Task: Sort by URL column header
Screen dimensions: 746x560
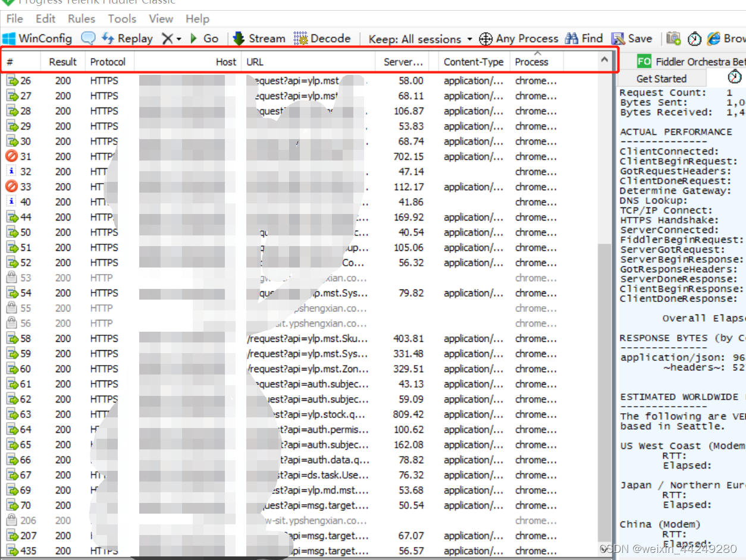Action: point(308,62)
